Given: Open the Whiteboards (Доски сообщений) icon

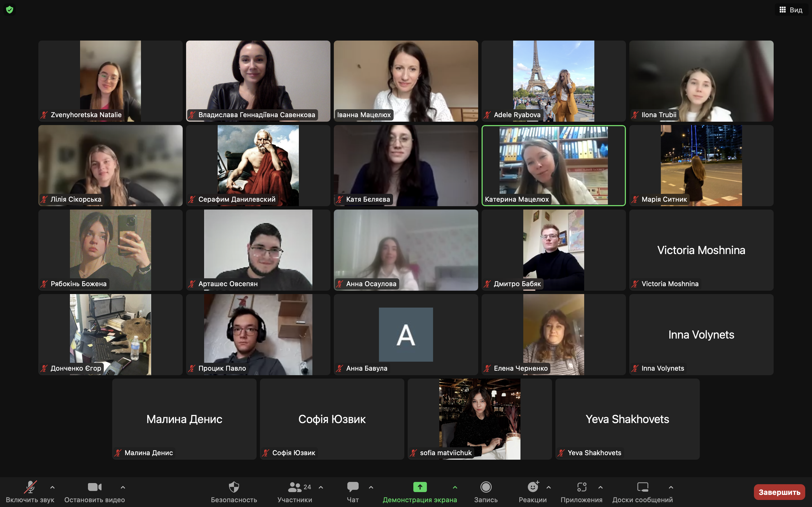Looking at the screenshot, I should (x=643, y=487).
